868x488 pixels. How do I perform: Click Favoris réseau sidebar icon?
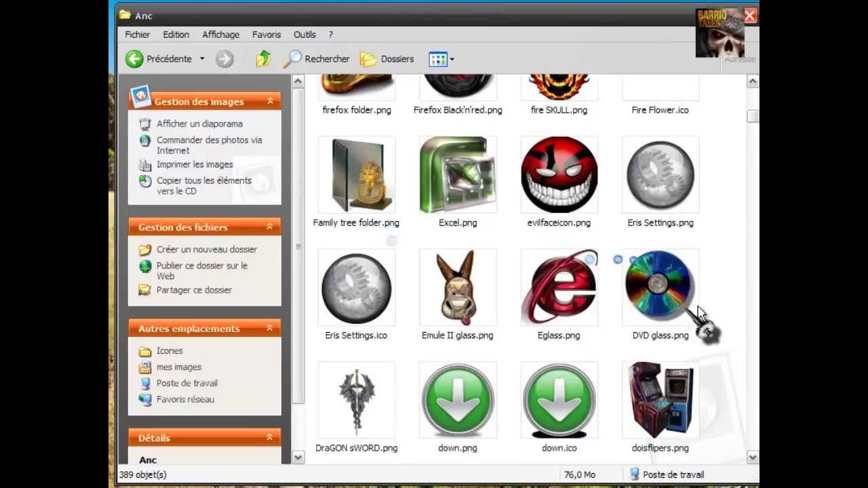[145, 399]
